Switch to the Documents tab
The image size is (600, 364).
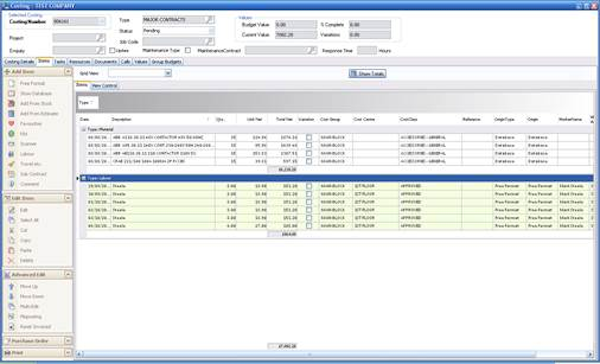pos(105,62)
